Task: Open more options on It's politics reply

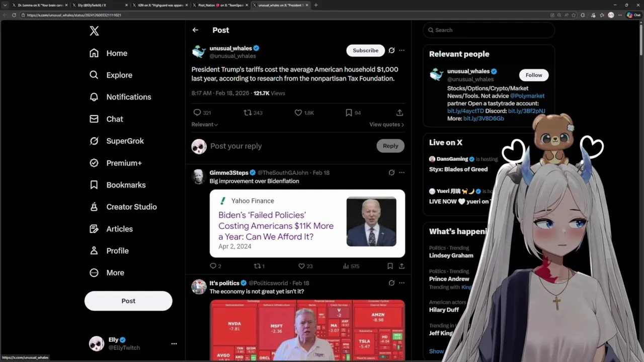Action: (x=401, y=283)
